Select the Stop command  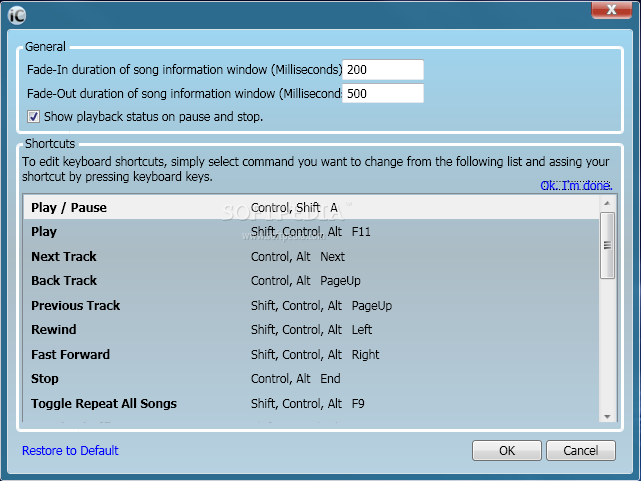tap(311, 379)
